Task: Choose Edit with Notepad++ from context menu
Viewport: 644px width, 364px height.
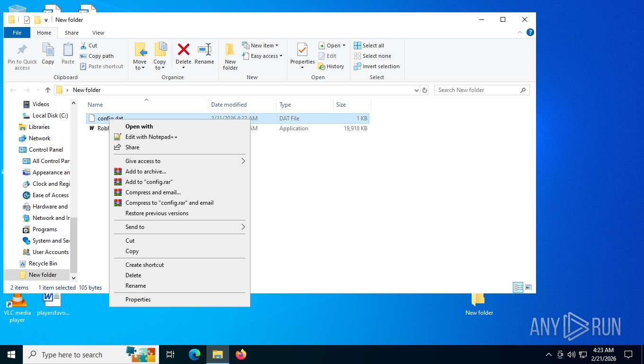Action: [x=179, y=137]
